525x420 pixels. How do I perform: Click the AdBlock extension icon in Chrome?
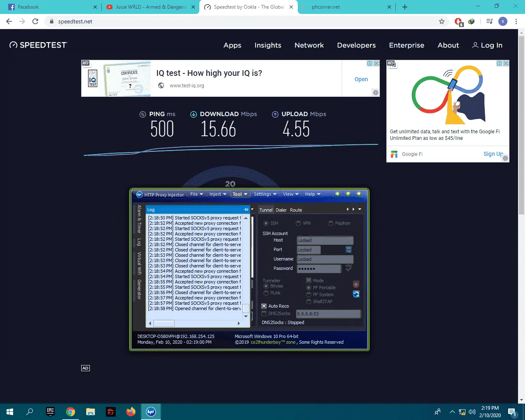pyautogui.click(x=459, y=21)
